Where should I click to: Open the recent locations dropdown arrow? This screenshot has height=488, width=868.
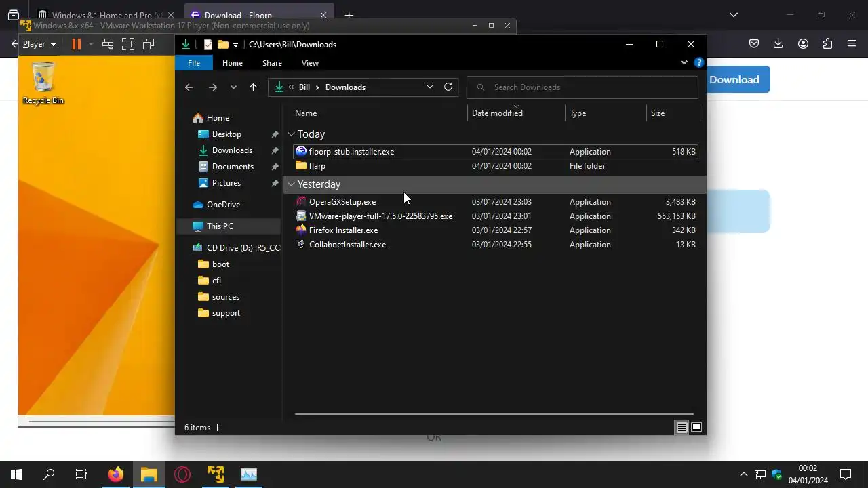[233, 87]
